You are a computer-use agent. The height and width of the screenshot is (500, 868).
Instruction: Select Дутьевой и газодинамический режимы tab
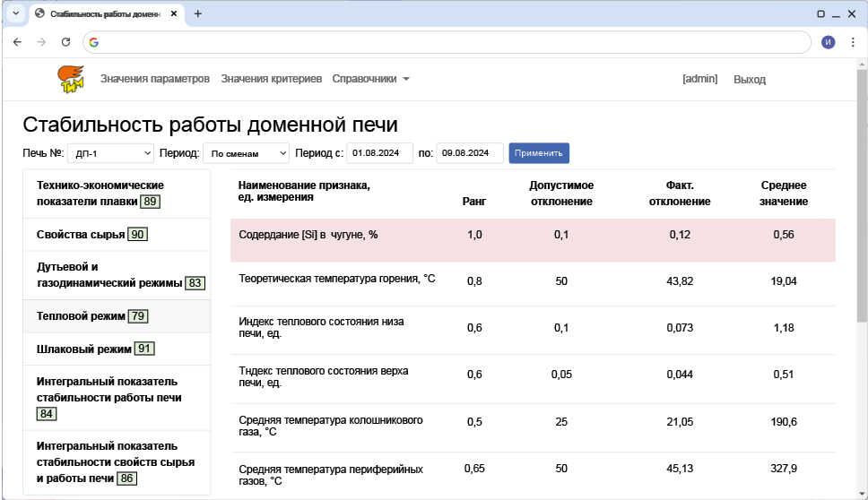[117, 275]
